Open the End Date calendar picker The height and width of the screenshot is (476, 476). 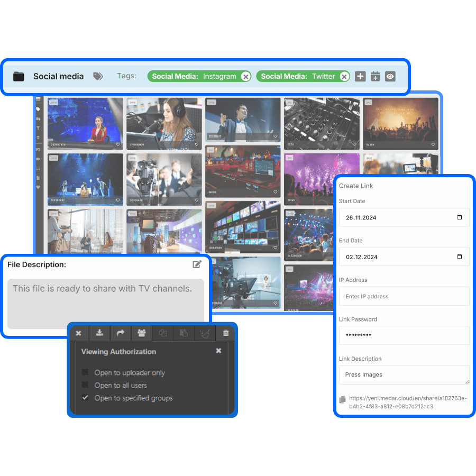coord(459,257)
